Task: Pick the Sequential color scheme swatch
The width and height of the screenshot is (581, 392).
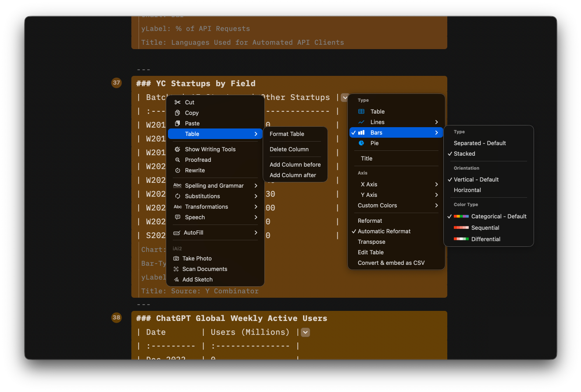Action: coord(460,228)
